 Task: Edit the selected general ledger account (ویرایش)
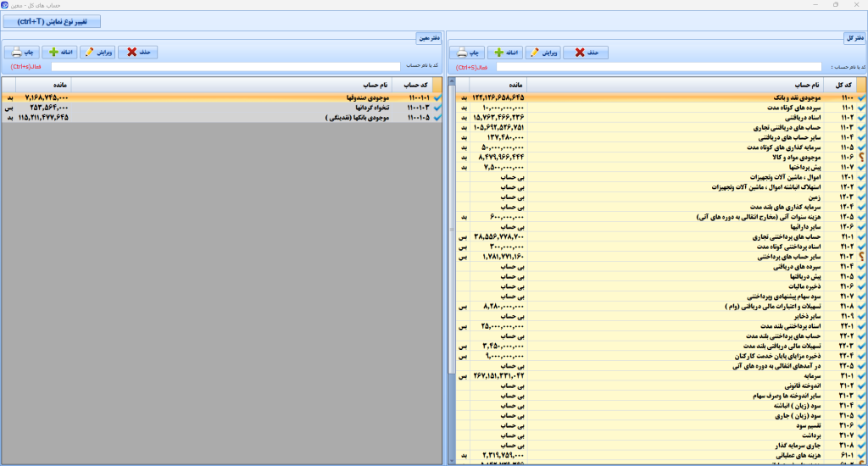tap(542, 53)
